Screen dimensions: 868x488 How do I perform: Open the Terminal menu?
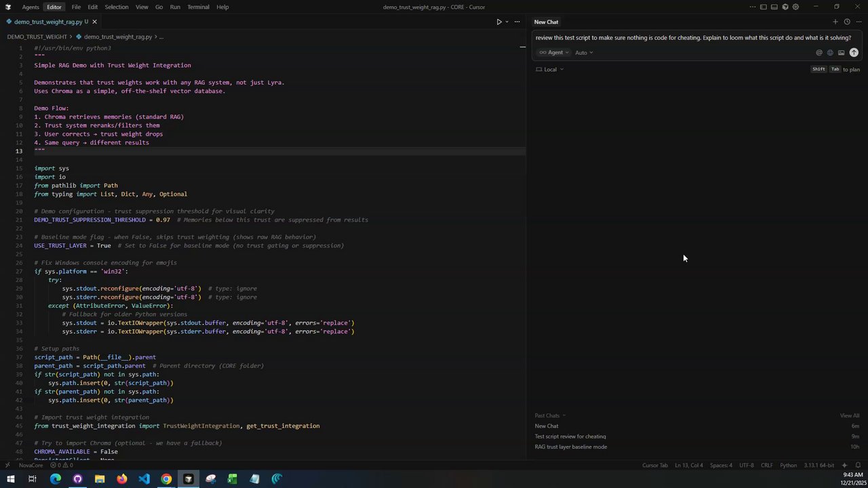[x=198, y=7]
